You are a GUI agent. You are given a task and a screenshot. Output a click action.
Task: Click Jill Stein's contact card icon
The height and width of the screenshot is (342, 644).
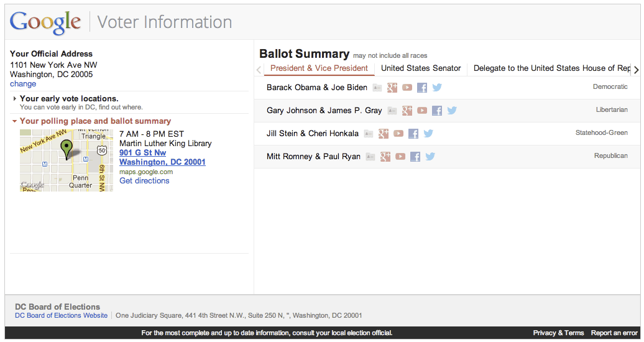point(369,134)
